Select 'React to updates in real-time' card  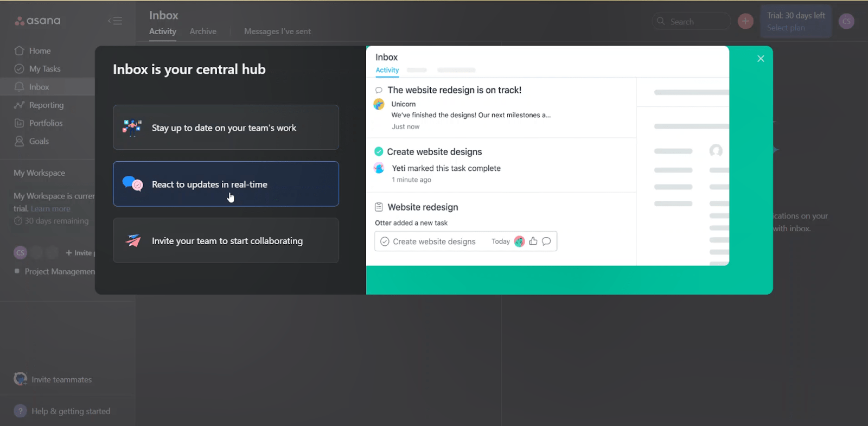tap(226, 184)
